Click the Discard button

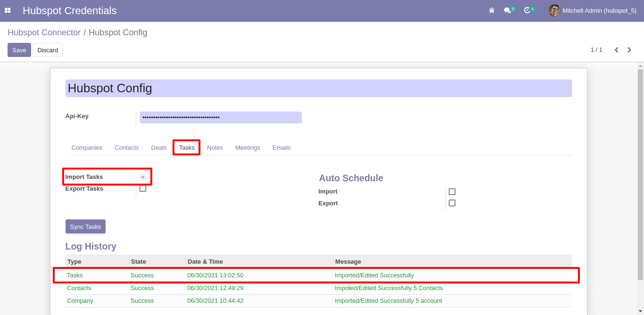(x=48, y=50)
